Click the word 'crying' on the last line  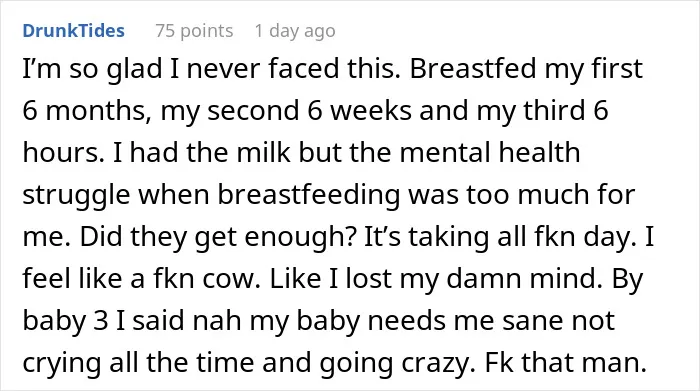pos(62,364)
